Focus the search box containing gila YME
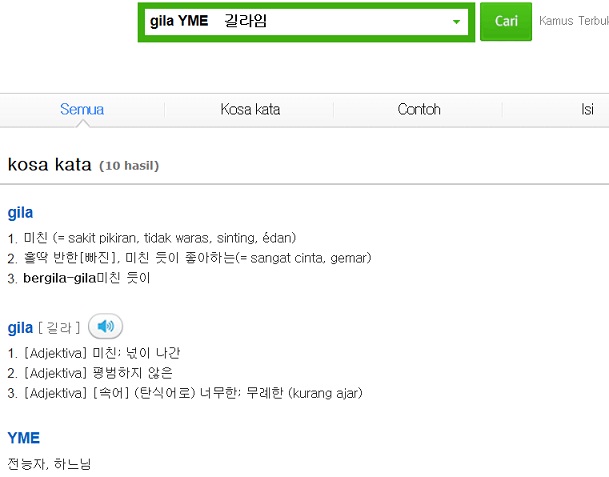The width and height of the screenshot is (609, 477). click(x=298, y=22)
